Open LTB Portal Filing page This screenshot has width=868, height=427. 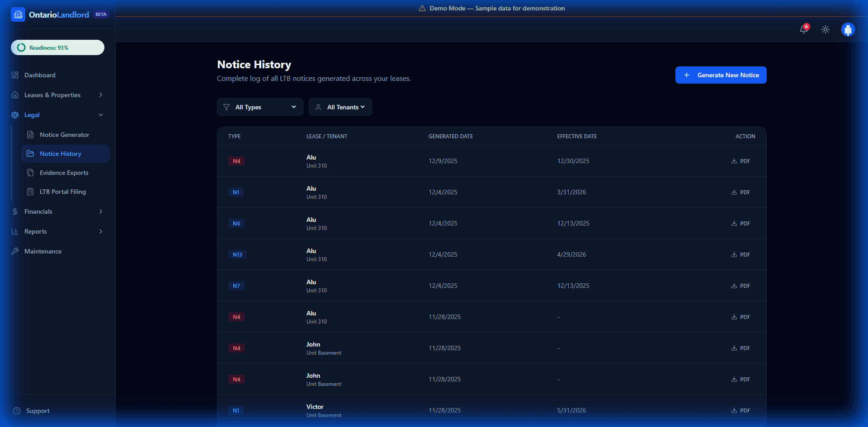click(x=62, y=192)
